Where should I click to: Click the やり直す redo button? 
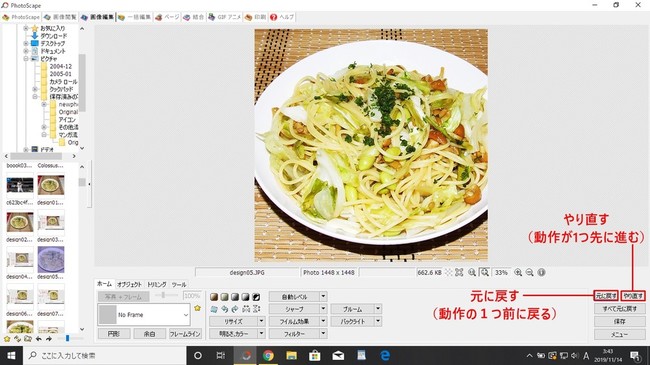(x=633, y=296)
